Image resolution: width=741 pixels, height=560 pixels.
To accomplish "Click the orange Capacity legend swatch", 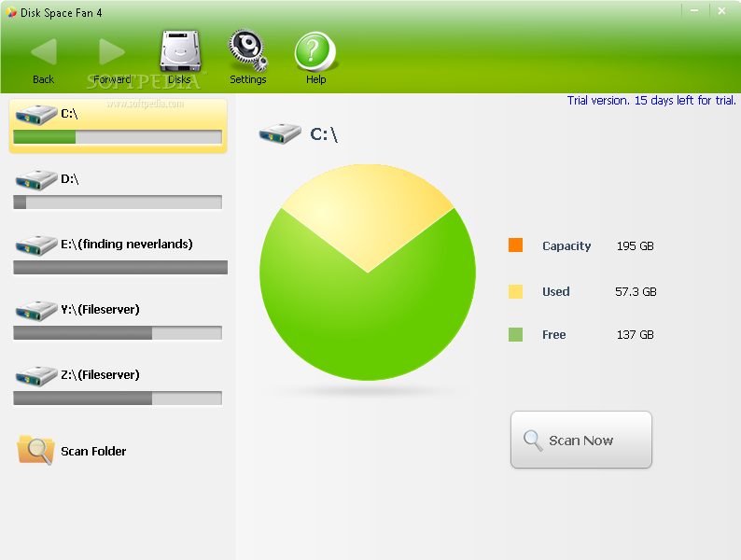I will (x=515, y=245).
